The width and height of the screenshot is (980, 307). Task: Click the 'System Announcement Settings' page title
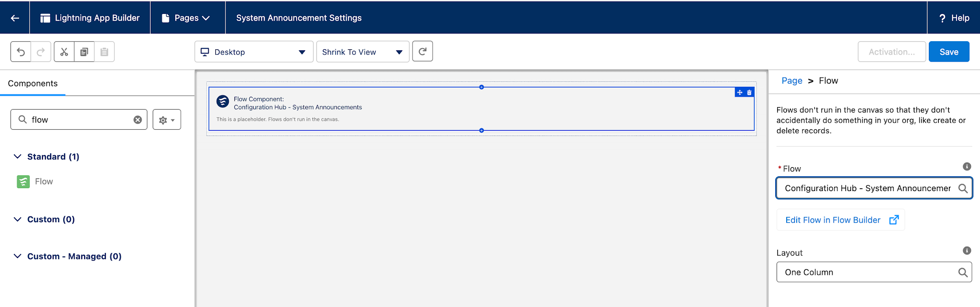pyautogui.click(x=299, y=18)
